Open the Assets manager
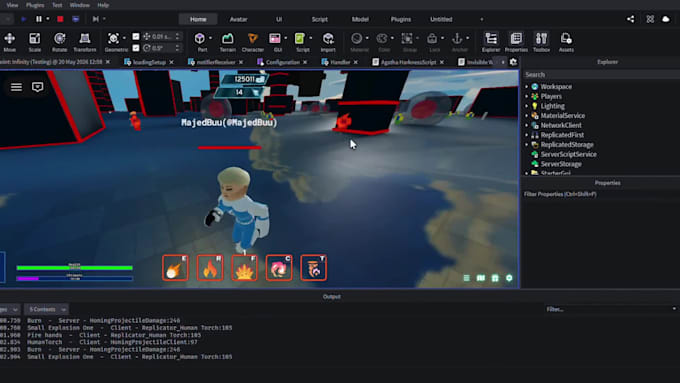The width and height of the screenshot is (680, 383). 566,42
